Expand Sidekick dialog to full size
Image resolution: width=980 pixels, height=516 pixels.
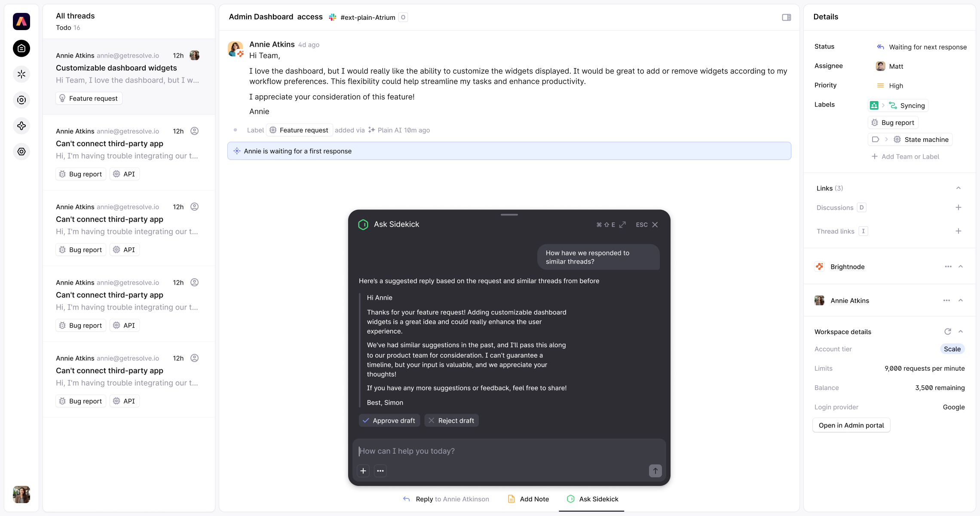click(x=622, y=224)
